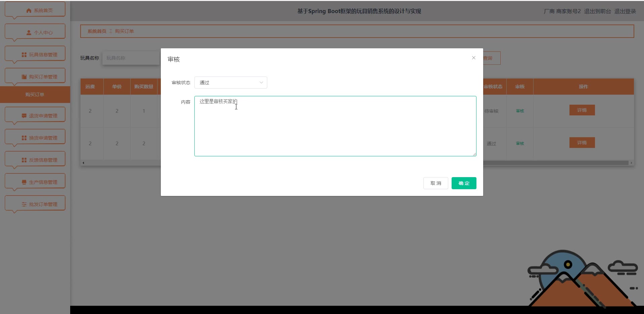The image size is (644, 314).
Task: Click the home icon beside 系统首页
Action: point(29,10)
